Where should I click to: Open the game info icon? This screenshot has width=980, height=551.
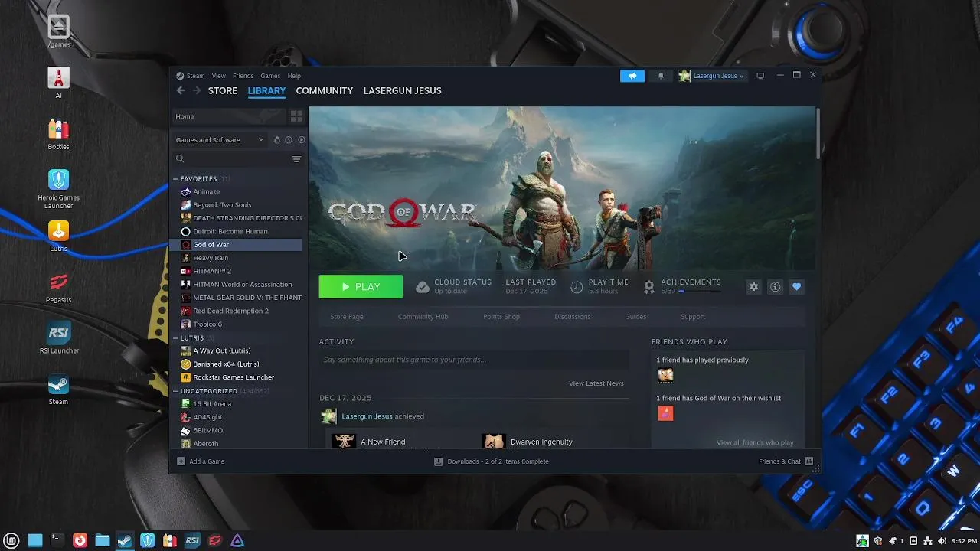[x=775, y=286]
